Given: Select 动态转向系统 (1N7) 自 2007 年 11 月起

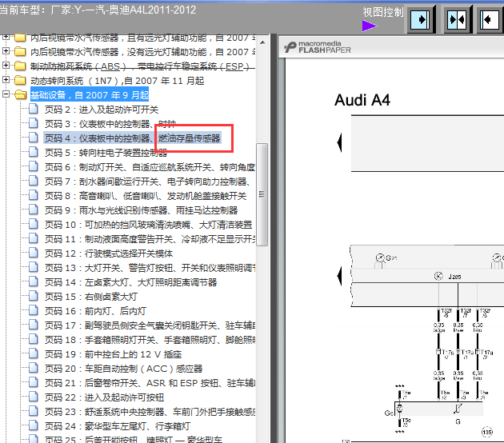Looking at the screenshot, I should pos(118,81).
